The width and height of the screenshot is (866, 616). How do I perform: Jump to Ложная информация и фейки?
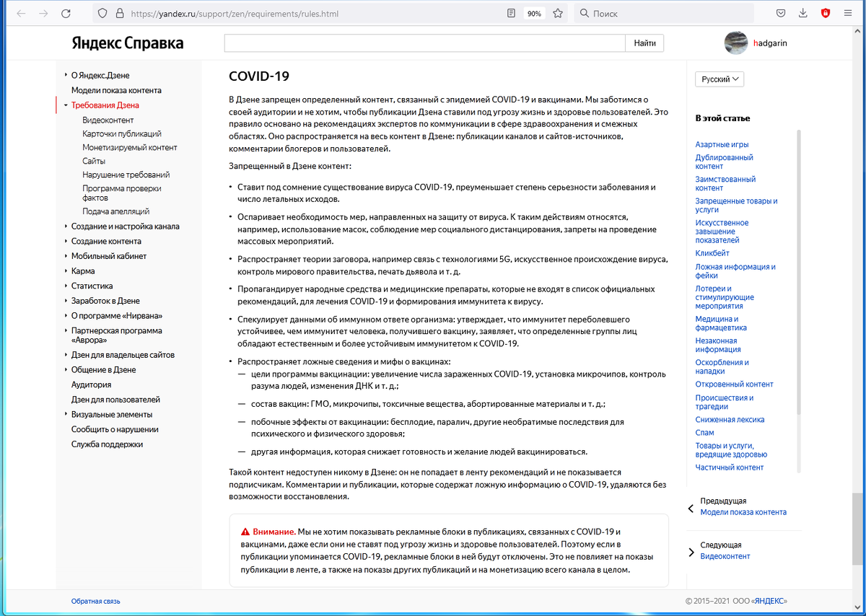(x=735, y=271)
